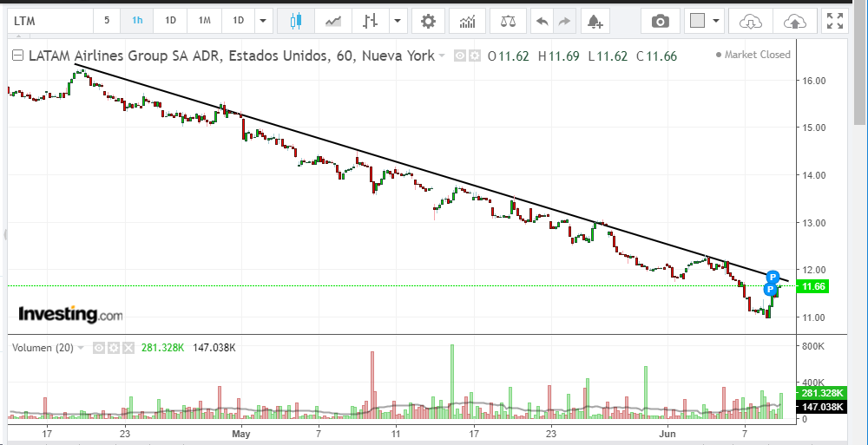The width and height of the screenshot is (868, 445).
Task: Click the May date axis label
Action: click(x=241, y=434)
